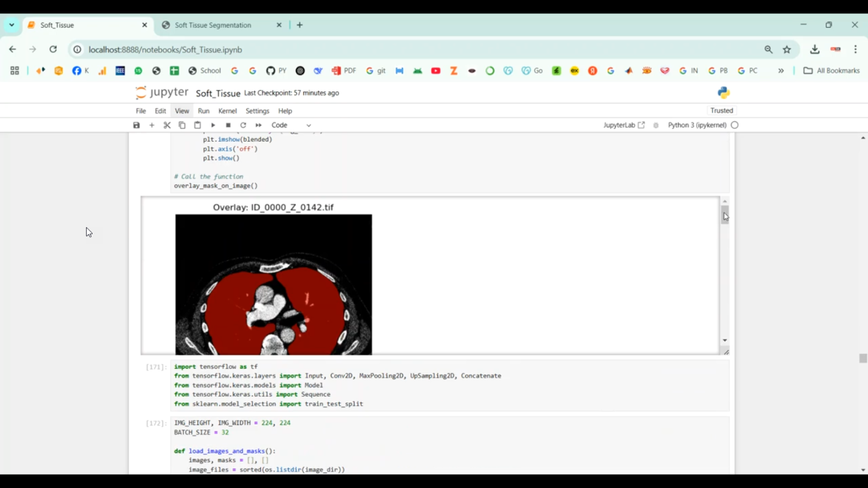Restart the kernel
The width and height of the screenshot is (868, 488).
pyautogui.click(x=243, y=125)
